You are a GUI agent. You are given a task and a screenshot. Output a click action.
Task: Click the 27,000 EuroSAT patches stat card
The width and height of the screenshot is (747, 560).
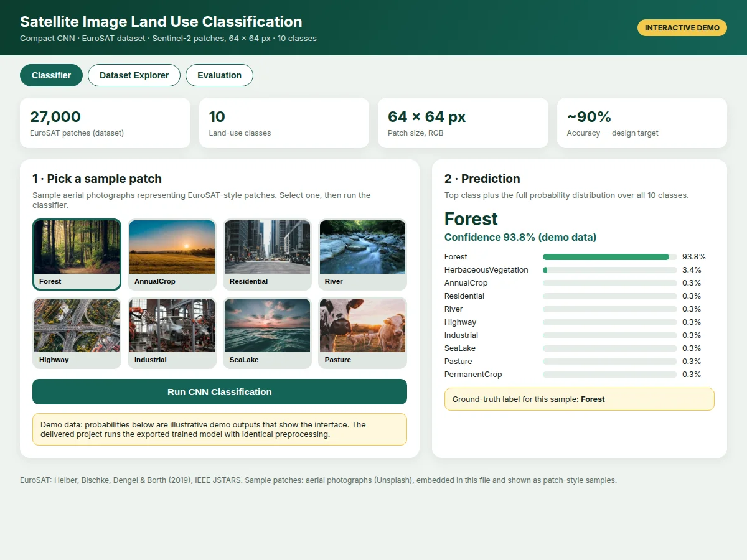coord(105,123)
